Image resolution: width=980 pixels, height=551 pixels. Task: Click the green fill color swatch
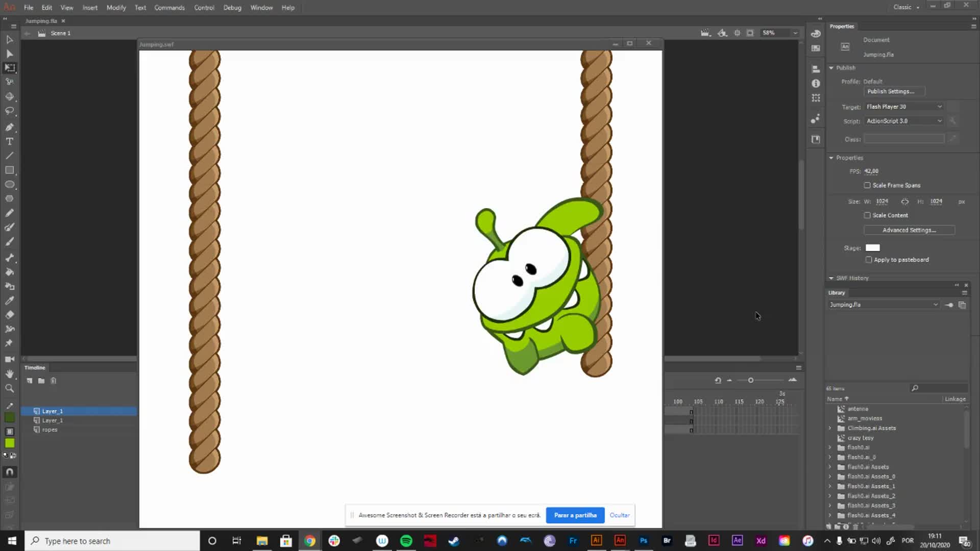(x=10, y=443)
